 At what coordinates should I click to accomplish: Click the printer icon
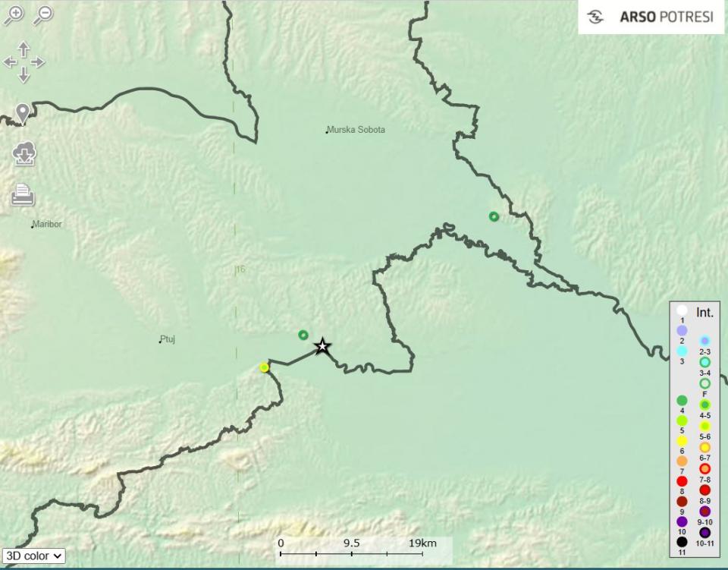(x=23, y=195)
